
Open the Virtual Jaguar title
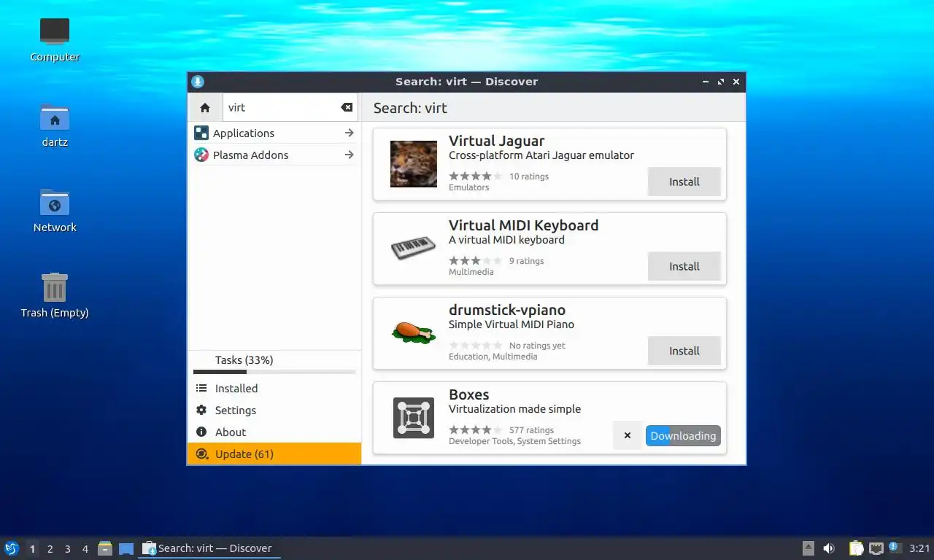coord(496,141)
